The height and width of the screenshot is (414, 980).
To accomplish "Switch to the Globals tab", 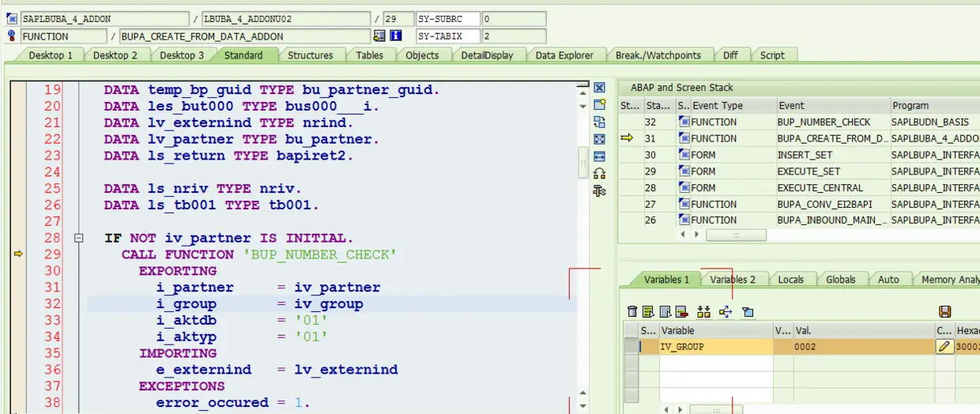I will [x=840, y=279].
